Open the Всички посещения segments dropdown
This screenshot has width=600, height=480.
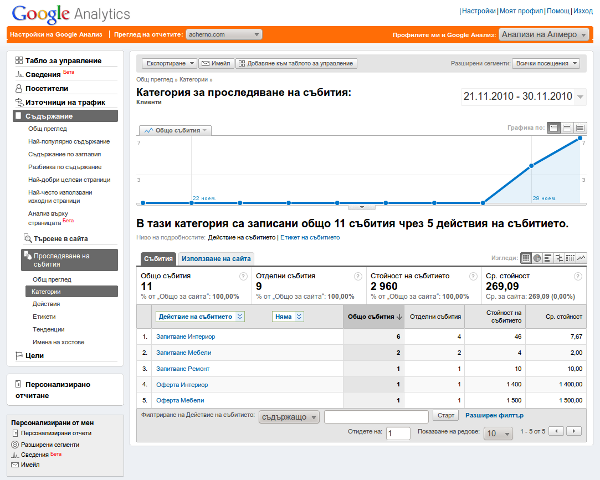tap(546, 63)
